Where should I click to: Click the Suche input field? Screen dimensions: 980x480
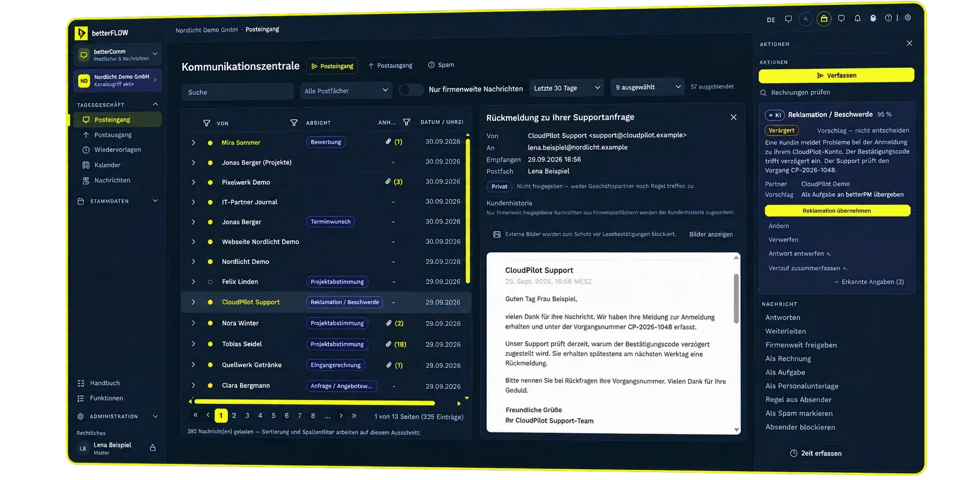point(237,92)
